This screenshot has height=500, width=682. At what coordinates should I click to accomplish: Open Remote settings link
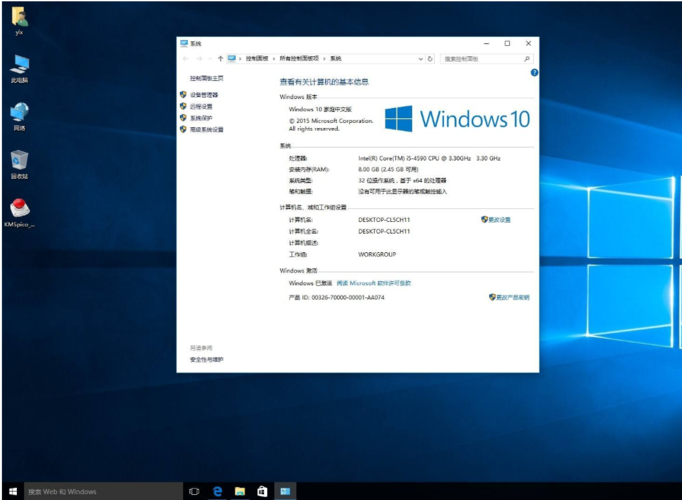point(201,107)
